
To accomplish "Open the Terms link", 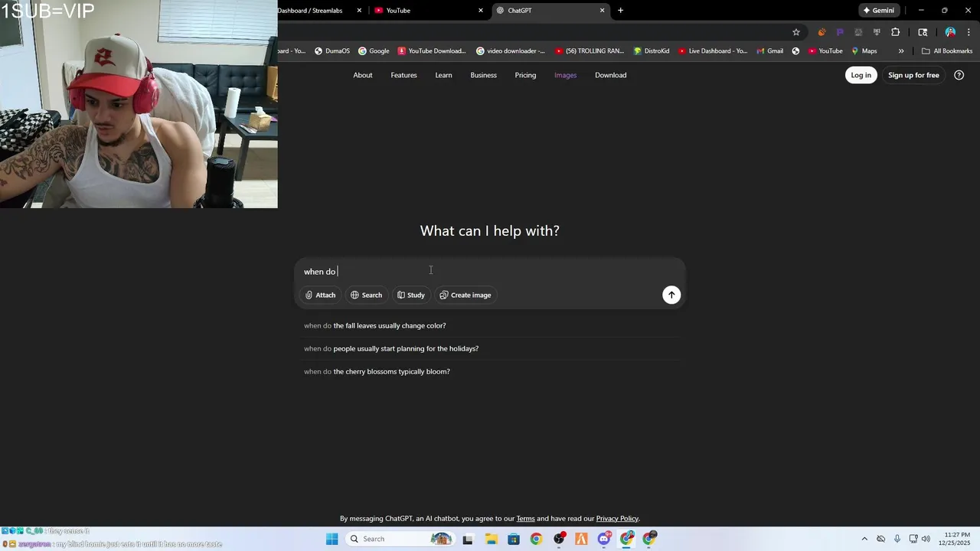I will tap(525, 519).
